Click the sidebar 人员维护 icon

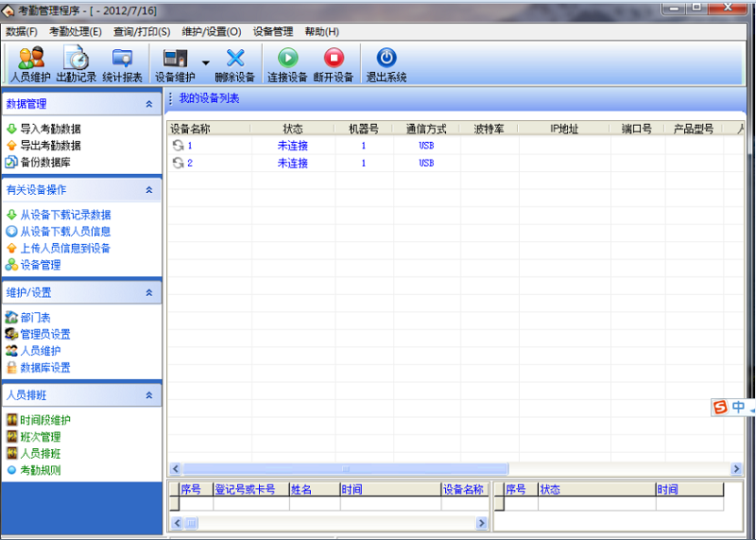click(11, 351)
